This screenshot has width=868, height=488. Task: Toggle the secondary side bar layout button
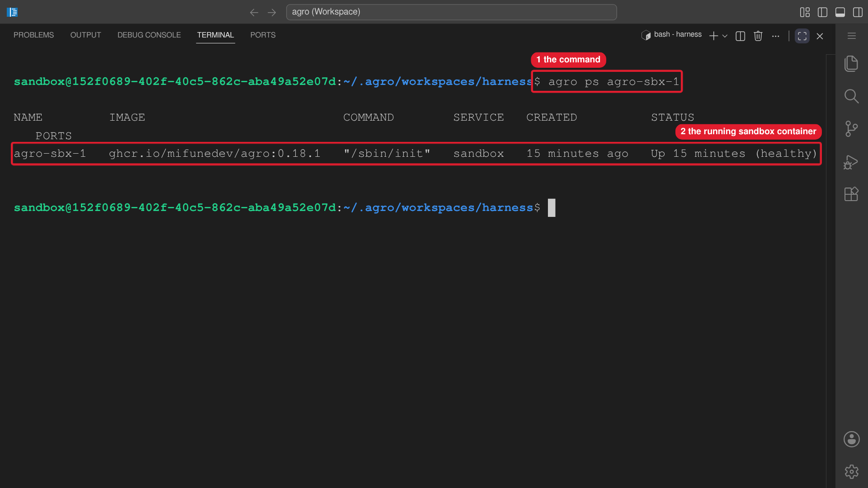pos(858,12)
